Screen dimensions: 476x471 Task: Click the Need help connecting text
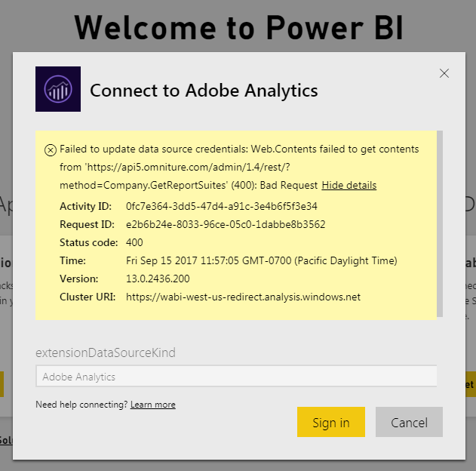(x=81, y=405)
